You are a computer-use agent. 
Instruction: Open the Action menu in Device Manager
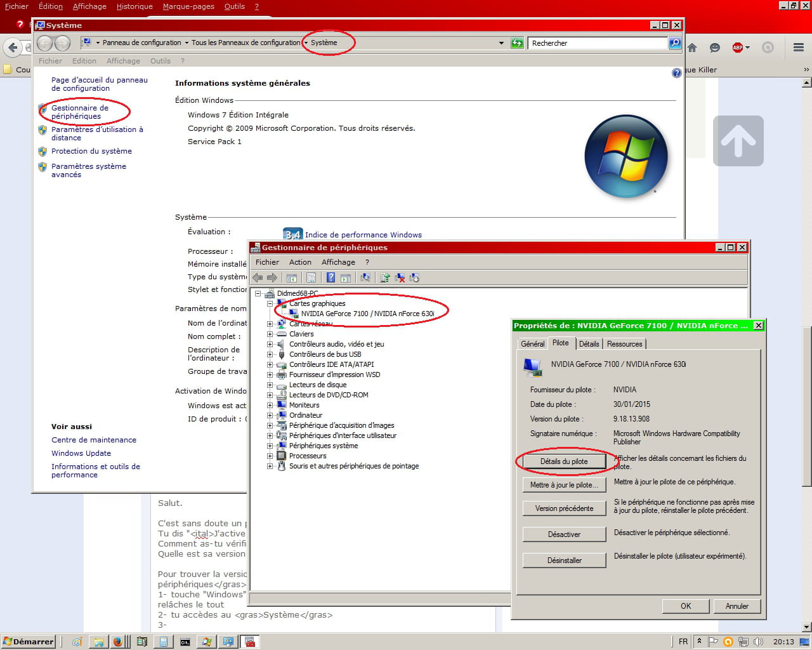tap(300, 262)
